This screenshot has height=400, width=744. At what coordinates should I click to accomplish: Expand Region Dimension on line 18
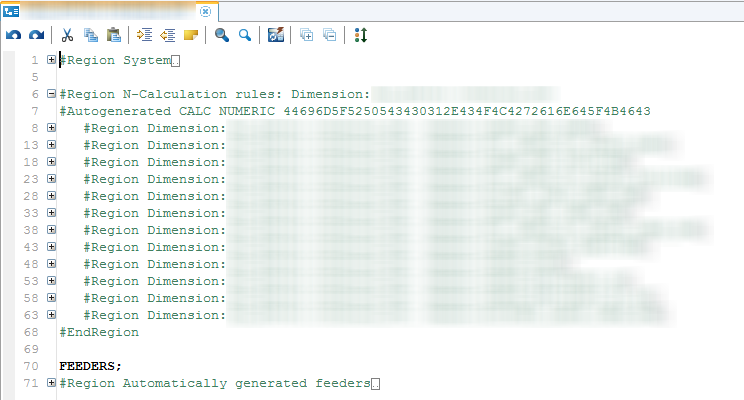[51, 162]
